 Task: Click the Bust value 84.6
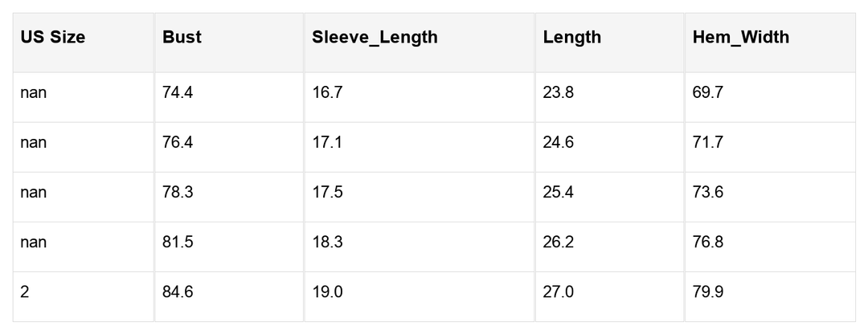tap(178, 292)
